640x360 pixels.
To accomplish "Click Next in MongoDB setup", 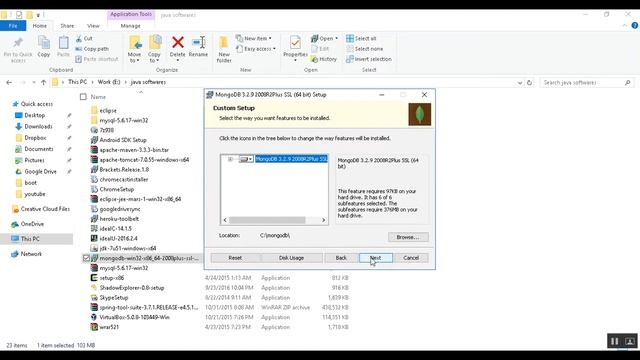I will tap(376, 258).
